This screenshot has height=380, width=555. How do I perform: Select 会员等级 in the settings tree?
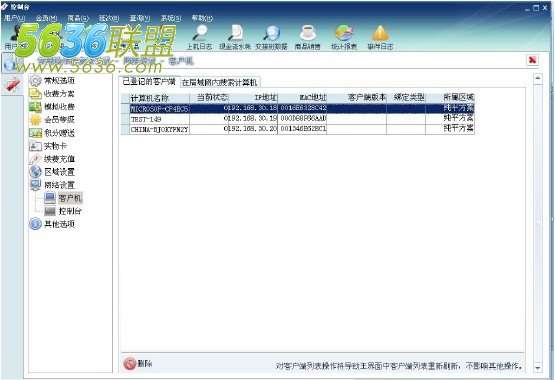[52, 120]
